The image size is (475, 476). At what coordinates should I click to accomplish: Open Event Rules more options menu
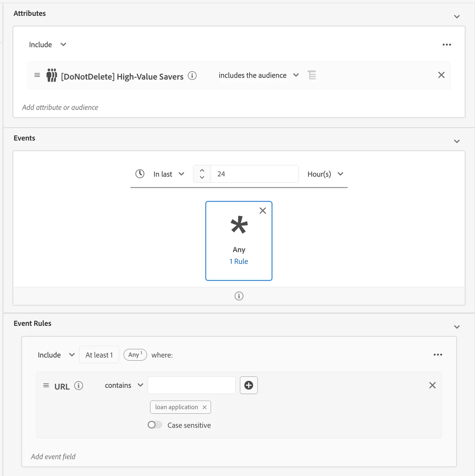(x=438, y=354)
